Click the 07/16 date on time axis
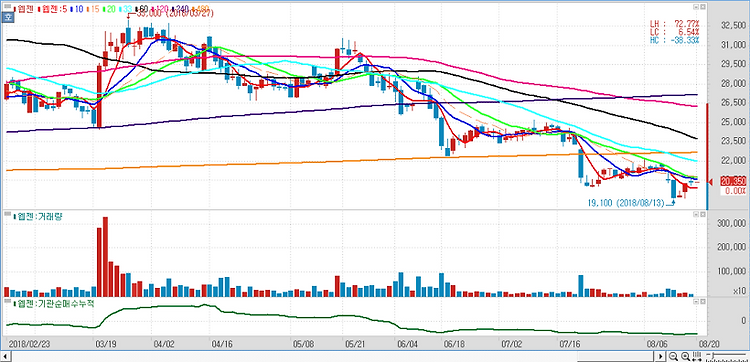 click(x=569, y=344)
